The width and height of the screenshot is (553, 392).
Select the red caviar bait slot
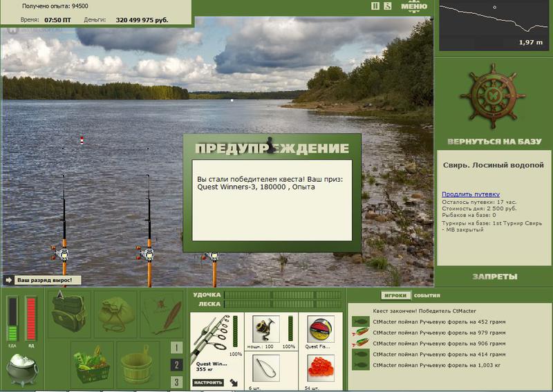point(321,368)
